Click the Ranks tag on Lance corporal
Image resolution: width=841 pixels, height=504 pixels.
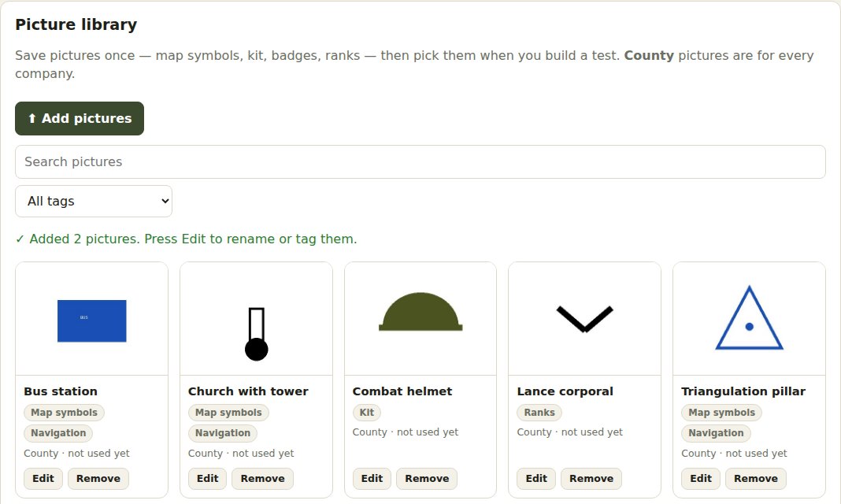pyautogui.click(x=539, y=413)
